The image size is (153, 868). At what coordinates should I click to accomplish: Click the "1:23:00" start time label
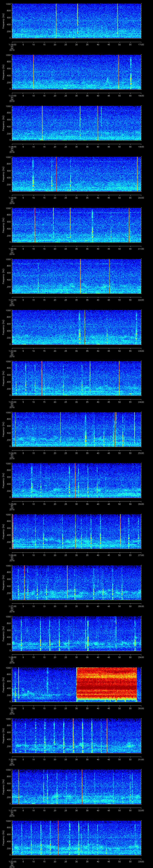coord(12,402)
